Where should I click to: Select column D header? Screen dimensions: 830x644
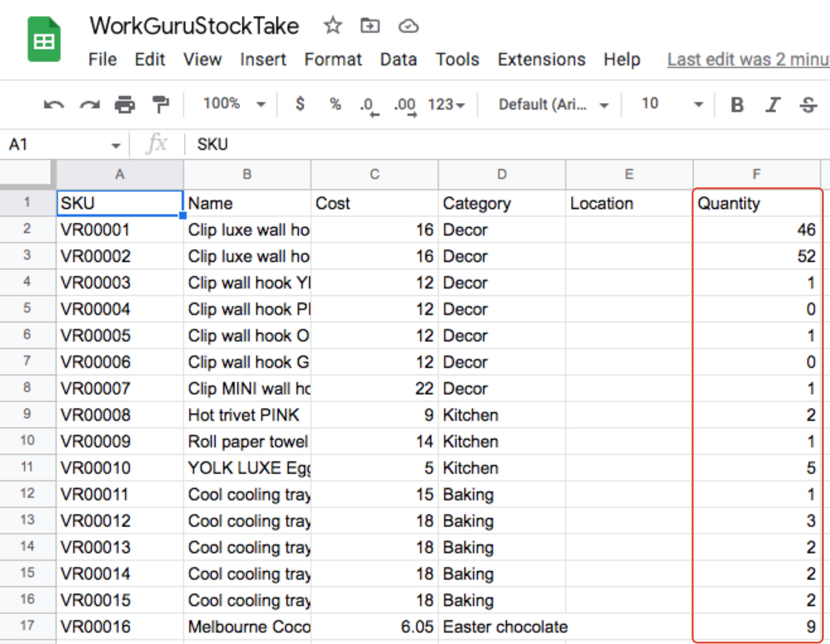502,174
